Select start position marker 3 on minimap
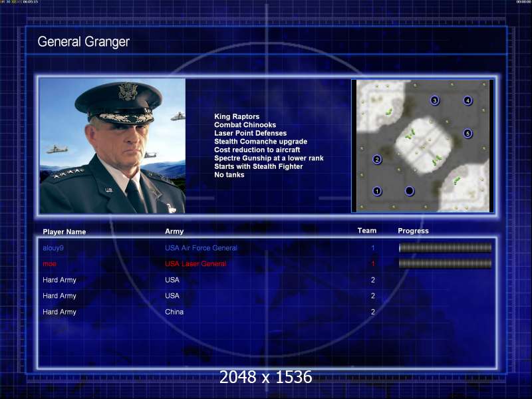 point(435,100)
